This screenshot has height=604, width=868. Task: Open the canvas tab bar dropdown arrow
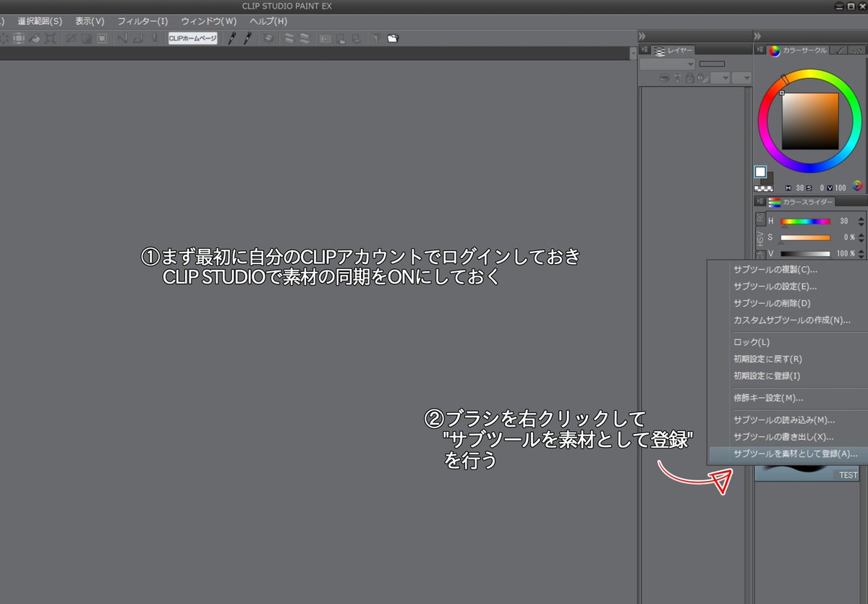click(633, 53)
